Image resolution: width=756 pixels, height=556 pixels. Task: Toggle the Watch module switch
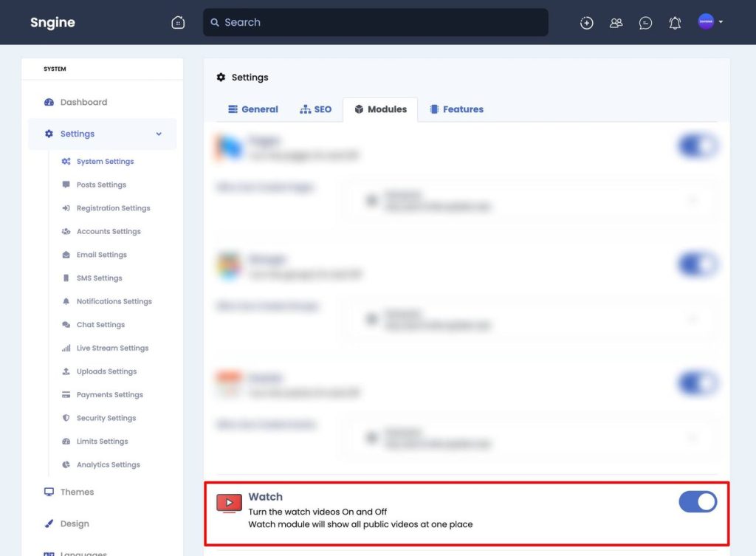pos(698,502)
